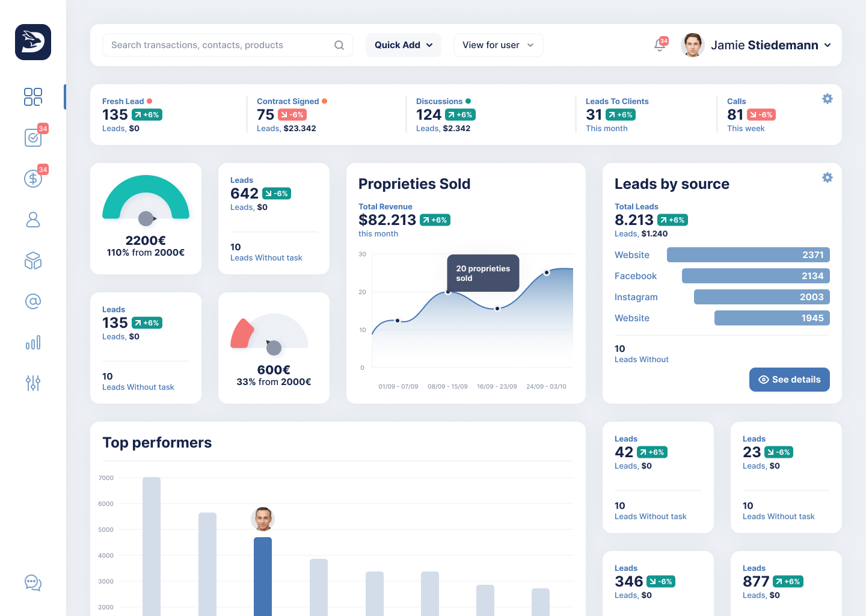The height and width of the screenshot is (616, 866).
Task: Click the 600€ gauge knob
Action: pyautogui.click(x=274, y=347)
